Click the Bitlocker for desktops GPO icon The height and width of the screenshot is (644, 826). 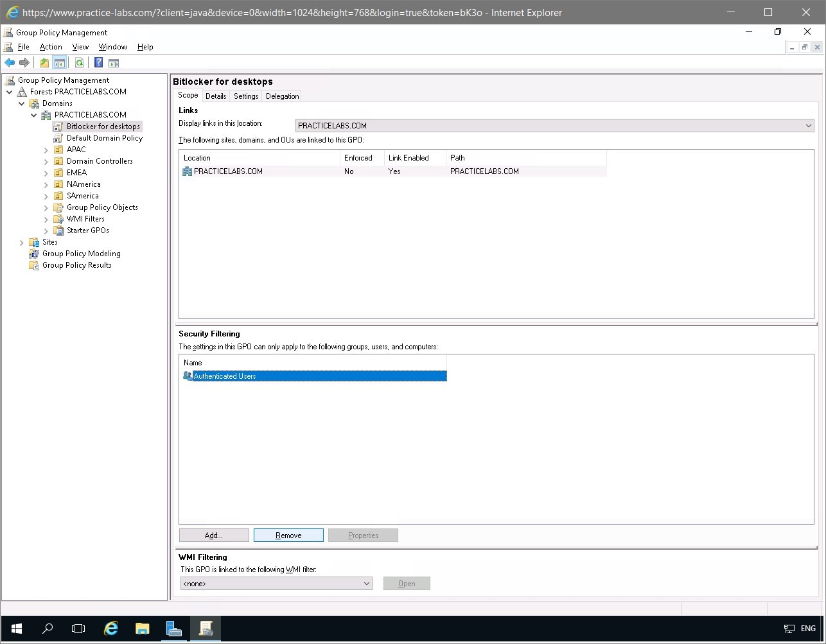point(57,126)
